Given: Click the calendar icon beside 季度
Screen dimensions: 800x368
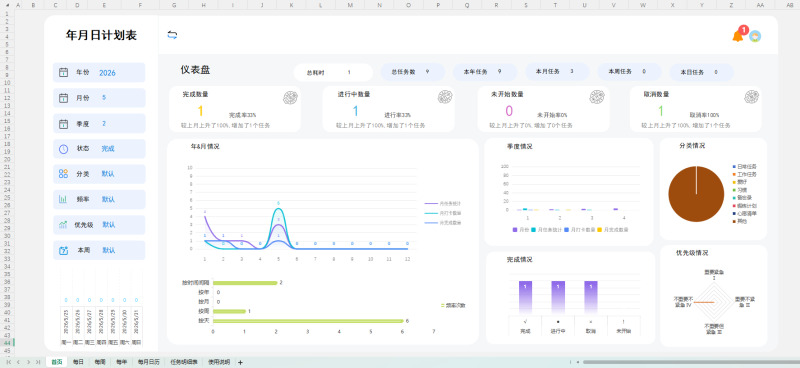Looking at the screenshot, I should 63,124.
